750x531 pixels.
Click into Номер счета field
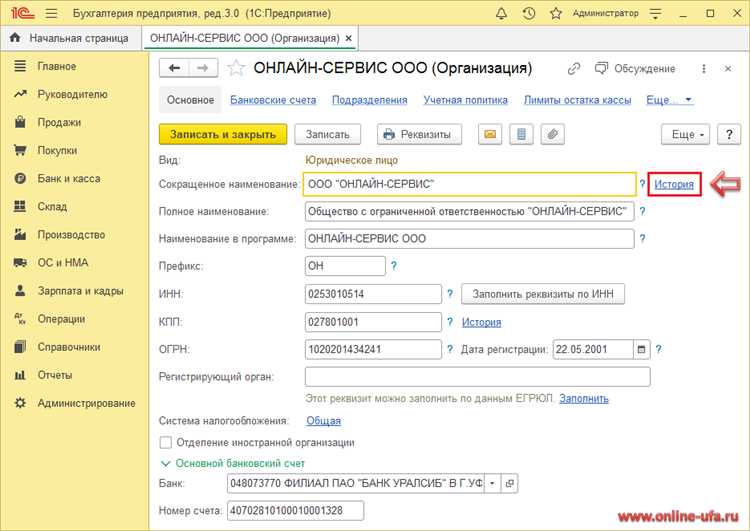295,510
